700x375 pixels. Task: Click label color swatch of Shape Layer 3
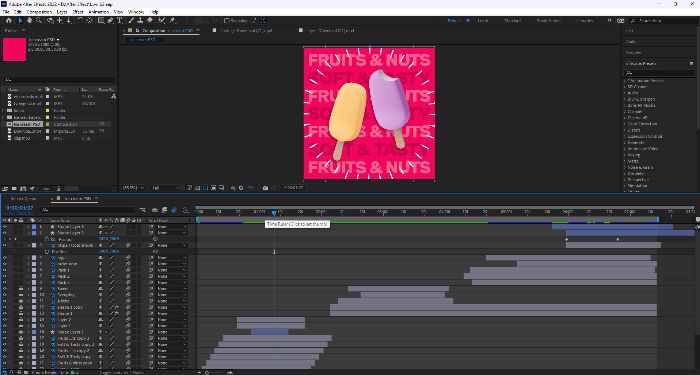33,227
